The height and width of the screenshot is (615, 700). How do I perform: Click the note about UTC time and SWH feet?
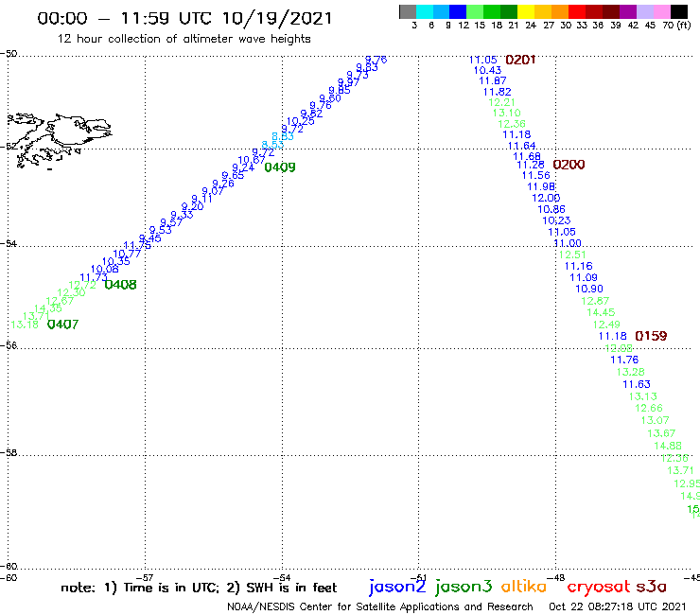click(x=199, y=588)
